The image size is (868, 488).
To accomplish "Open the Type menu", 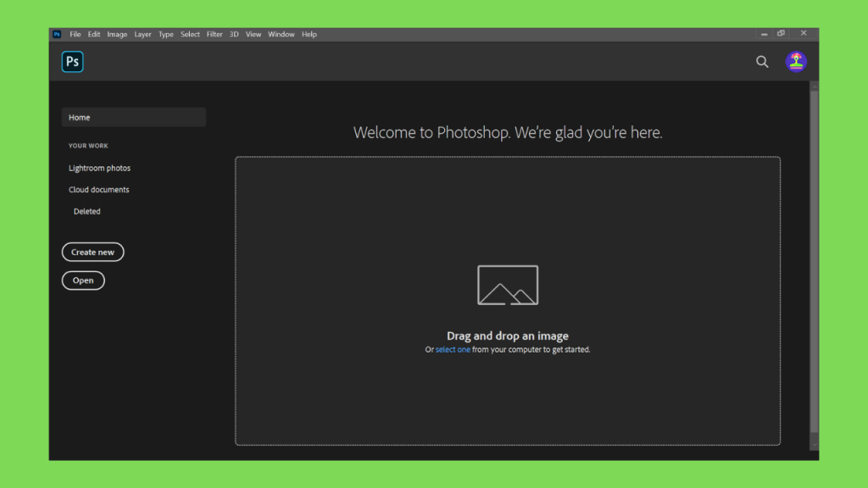I will [166, 34].
